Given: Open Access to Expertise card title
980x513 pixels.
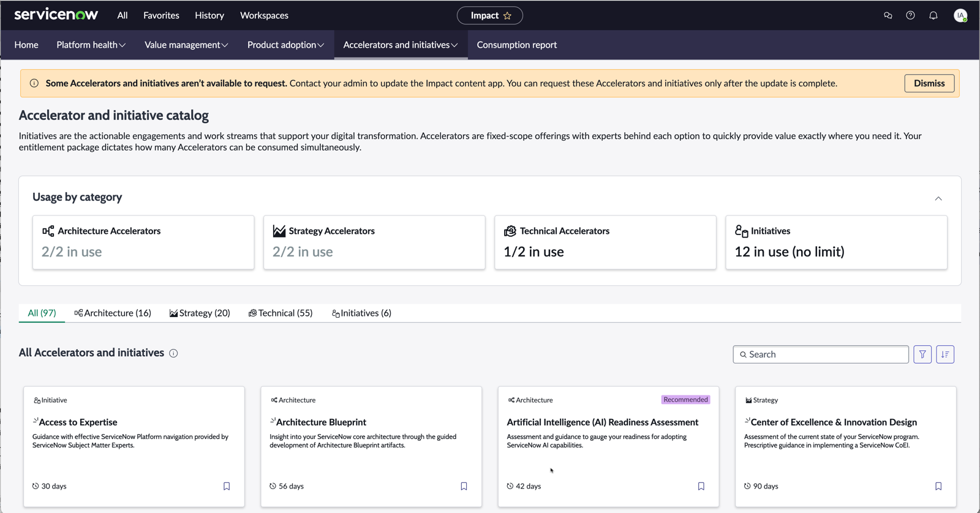Looking at the screenshot, I should (78, 422).
